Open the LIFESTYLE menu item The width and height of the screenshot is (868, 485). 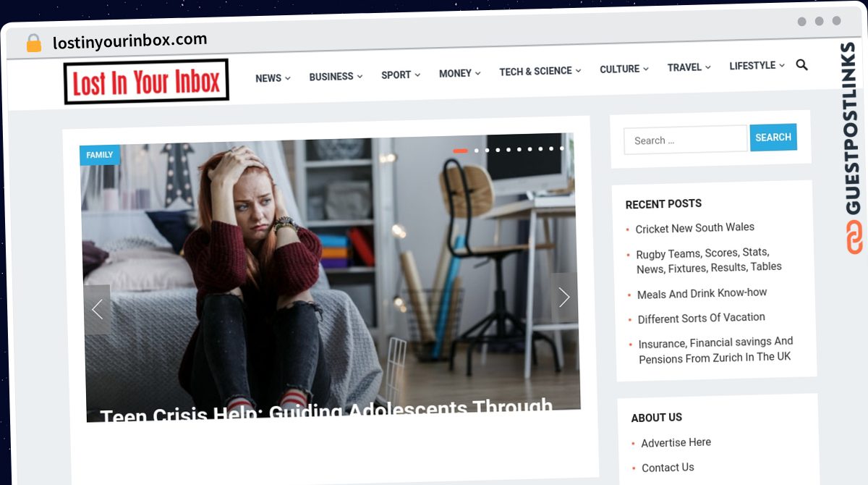point(752,65)
